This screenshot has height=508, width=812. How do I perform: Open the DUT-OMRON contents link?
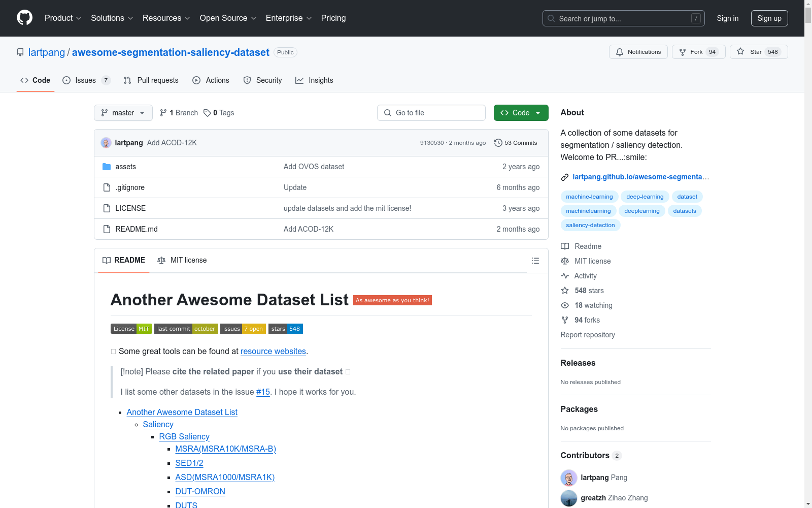point(200,491)
